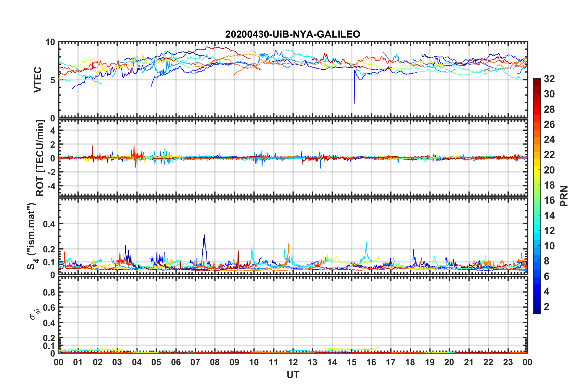Click colorbar tick label 12
Screen dimensions: 586x392
[549, 231]
